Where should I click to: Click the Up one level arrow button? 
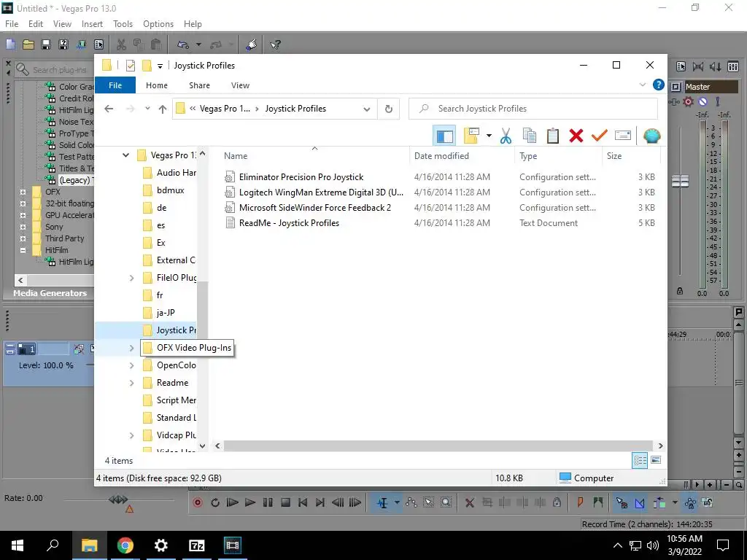163,109
